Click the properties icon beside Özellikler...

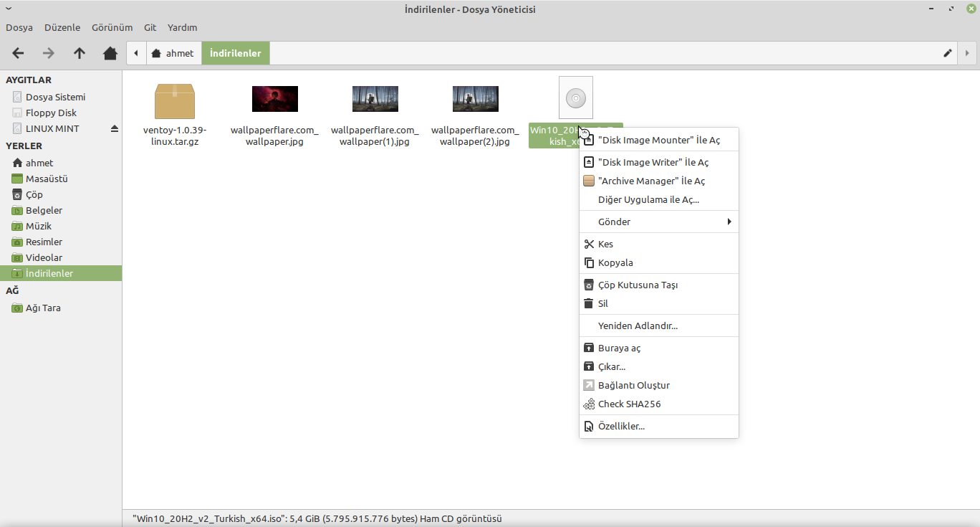pyautogui.click(x=589, y=427)
